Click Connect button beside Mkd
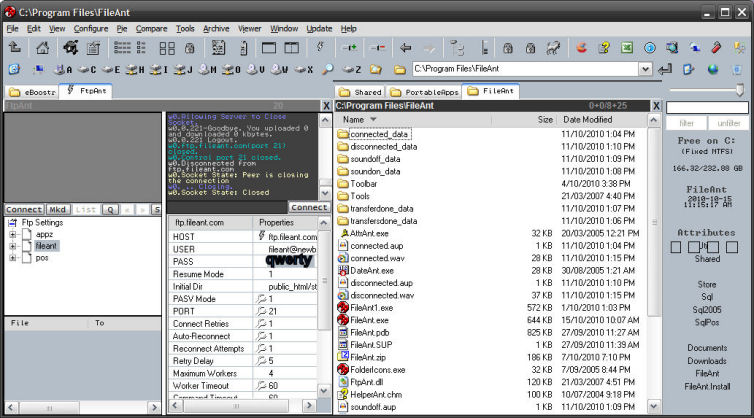The image size is (754, 418). point(24,210)
